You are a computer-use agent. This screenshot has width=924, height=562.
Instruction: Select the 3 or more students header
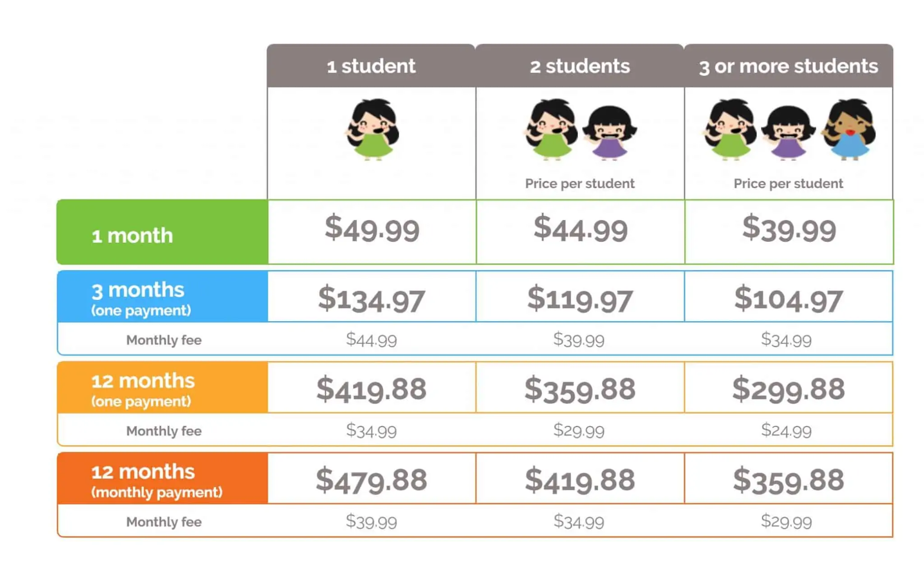[789, 66]
